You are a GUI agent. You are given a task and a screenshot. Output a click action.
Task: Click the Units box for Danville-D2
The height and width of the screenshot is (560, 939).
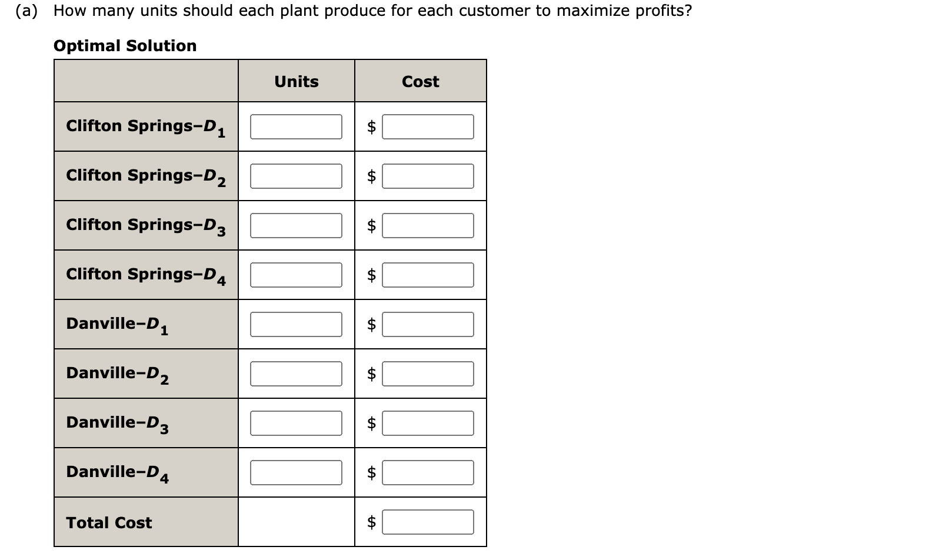tap(296, 373)
